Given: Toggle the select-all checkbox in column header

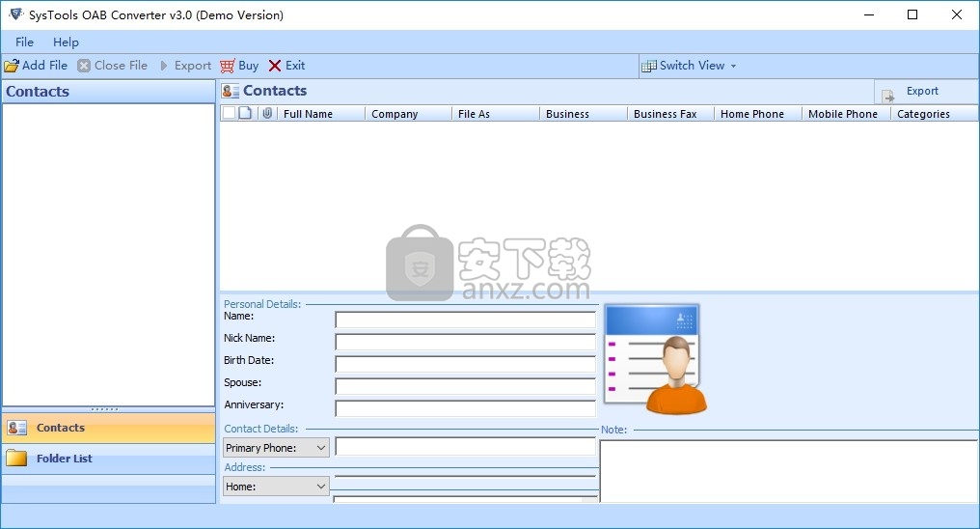Looking at the screenshot, I should point(230,113).
